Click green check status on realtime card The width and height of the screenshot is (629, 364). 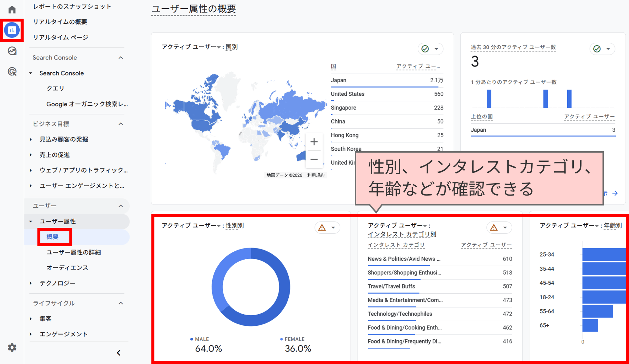tap(597, 49)
